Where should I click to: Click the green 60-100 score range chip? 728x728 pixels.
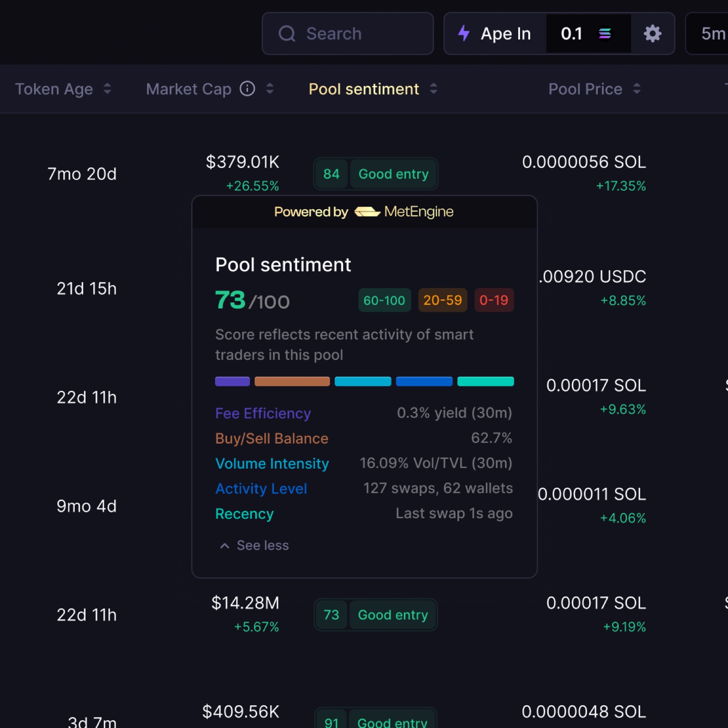click(384, 300)
